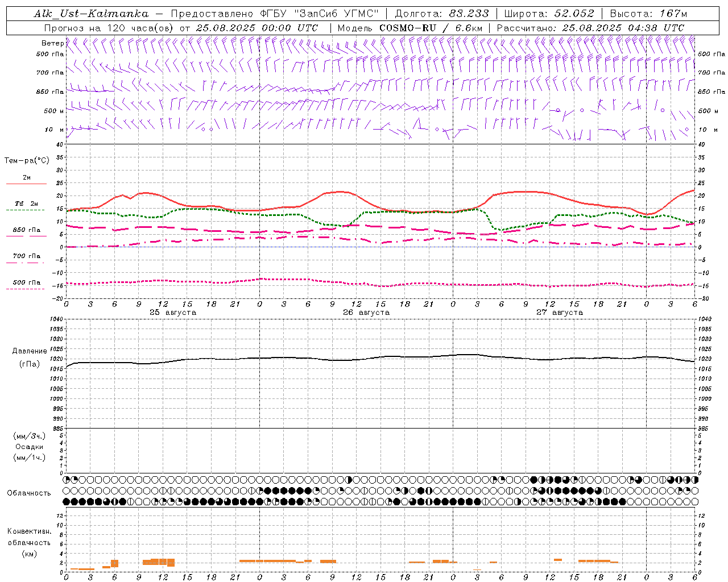Click the 'Тем-ра(°C)' temperature label
728x582 pixels.
[x=27, y=161]
